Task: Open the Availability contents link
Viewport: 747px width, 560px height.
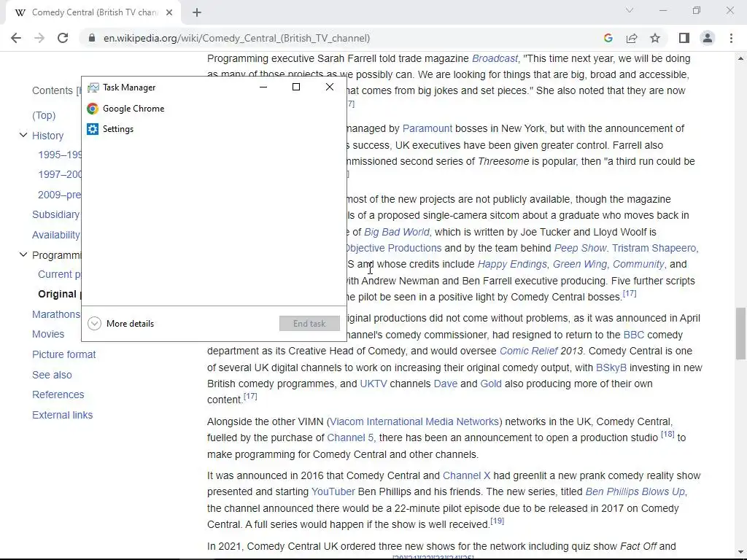Action: pos(56,236)
